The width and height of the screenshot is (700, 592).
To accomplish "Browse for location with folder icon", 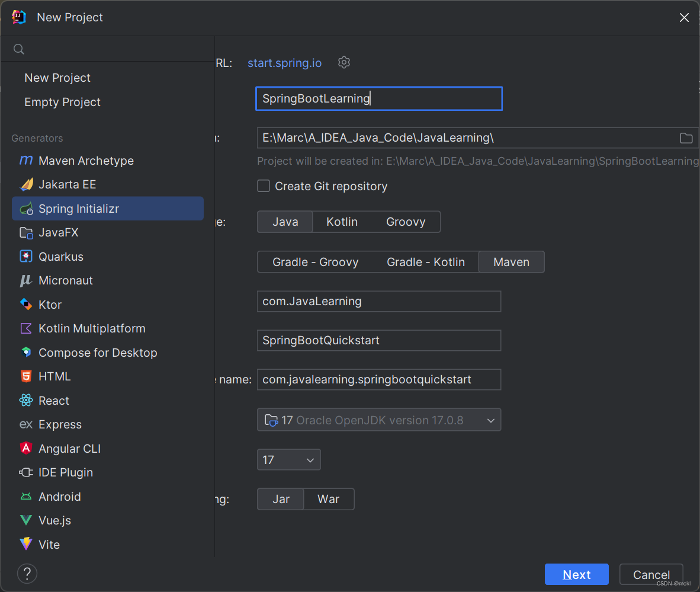I will [686, 138].
